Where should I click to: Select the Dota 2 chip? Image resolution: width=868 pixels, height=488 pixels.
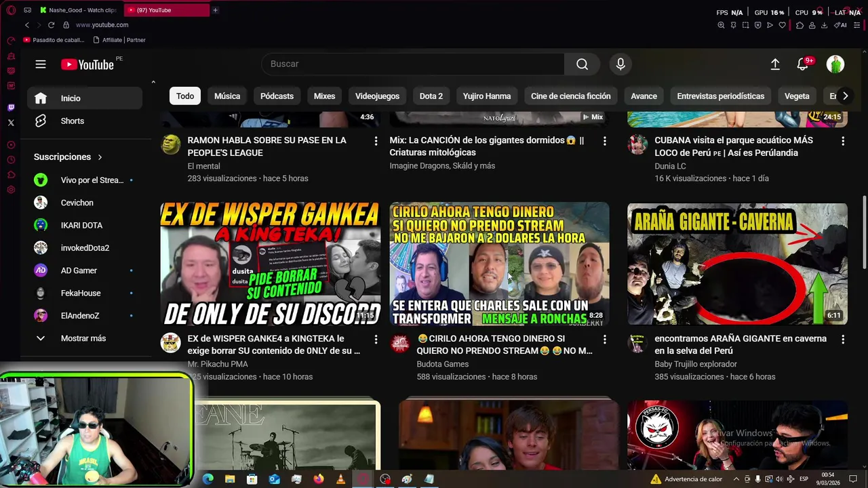click(x=431, y=96)
